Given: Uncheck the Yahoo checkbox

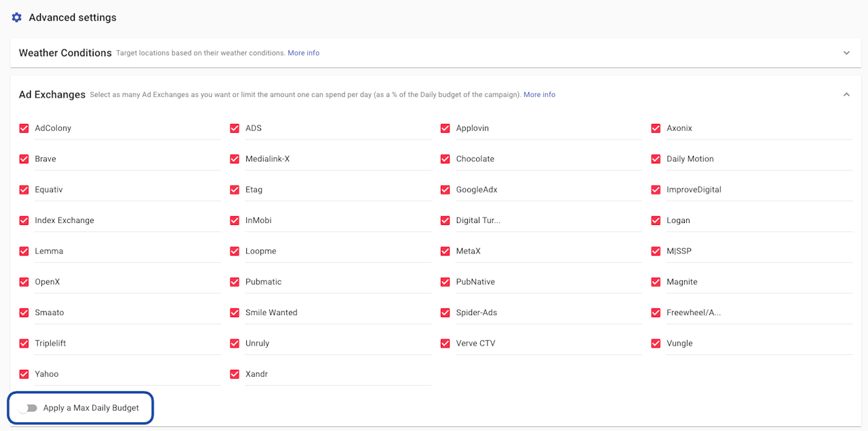Looking at the screenshot, I should pyautogui.click(x=24, y=374).
